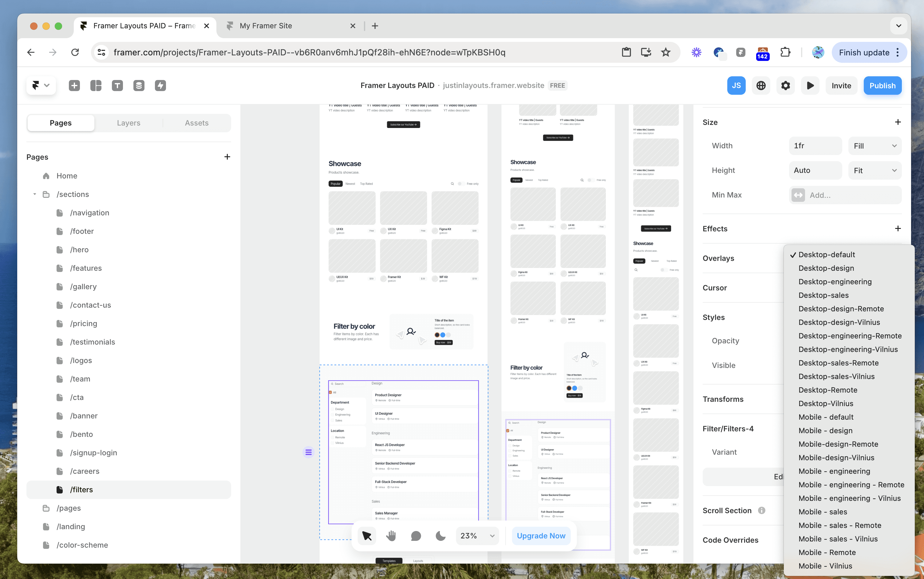Image resolution: width=924 pixels, height=579 pixels.
Task: Click the Insert plus icon in toolbar
Action: (x=74, y=86)
